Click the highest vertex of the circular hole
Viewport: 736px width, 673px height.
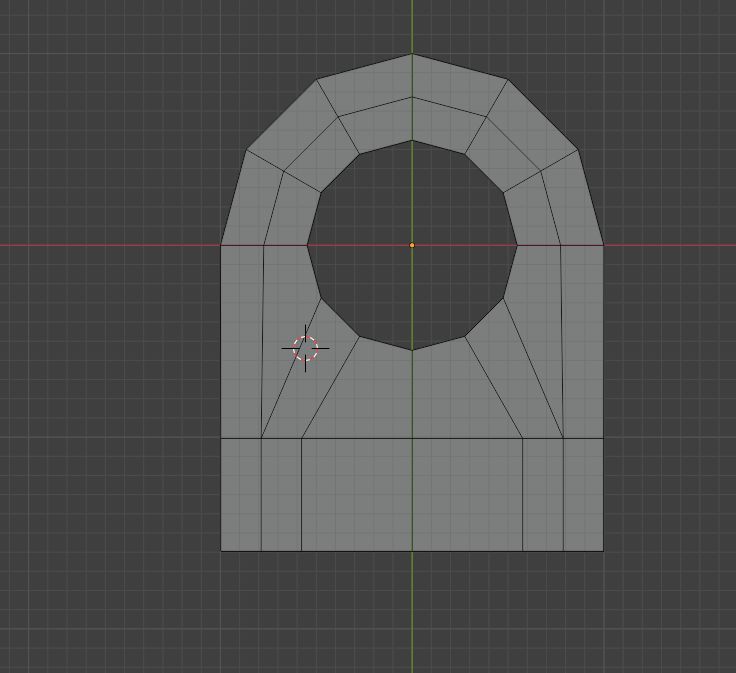[412, 140]
